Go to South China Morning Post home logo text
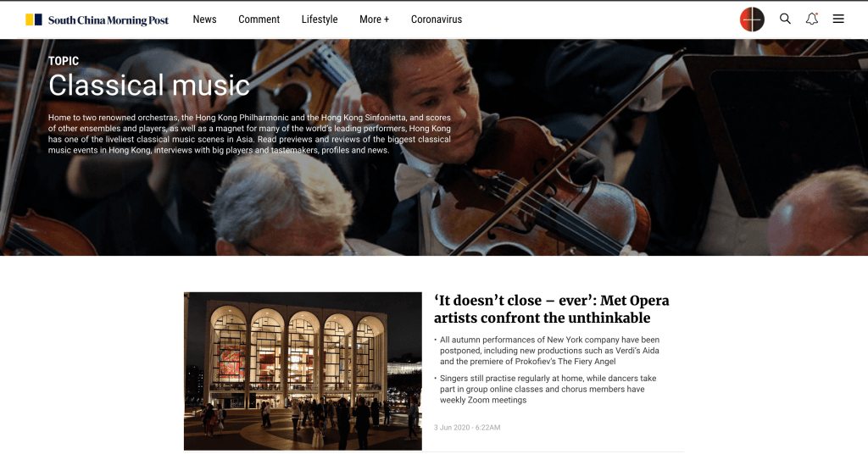The height and width of the screenshot is (454, 868). point(108,20)
